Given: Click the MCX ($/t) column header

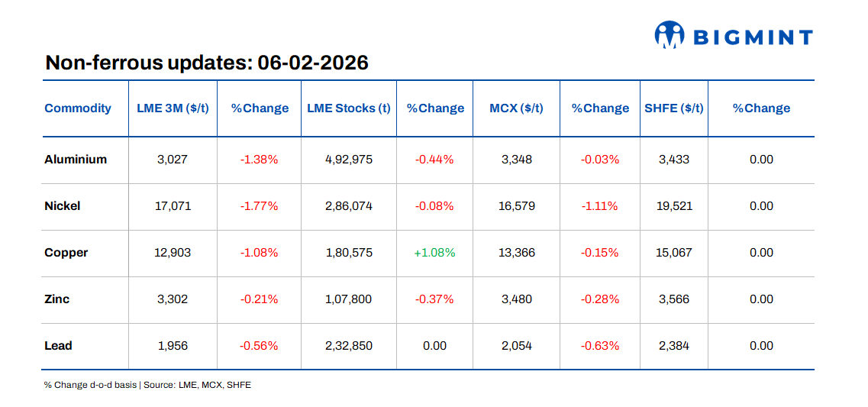Looking at the screenshot, I should pos(517,108).
